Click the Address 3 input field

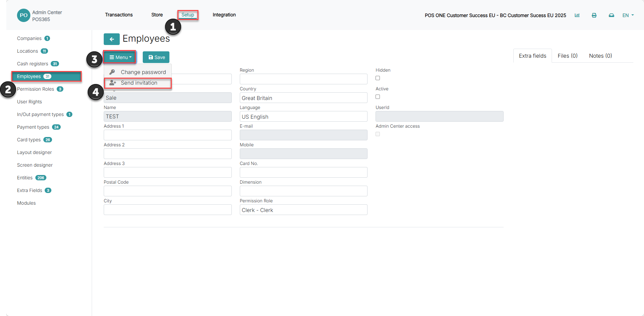[168, 172]
